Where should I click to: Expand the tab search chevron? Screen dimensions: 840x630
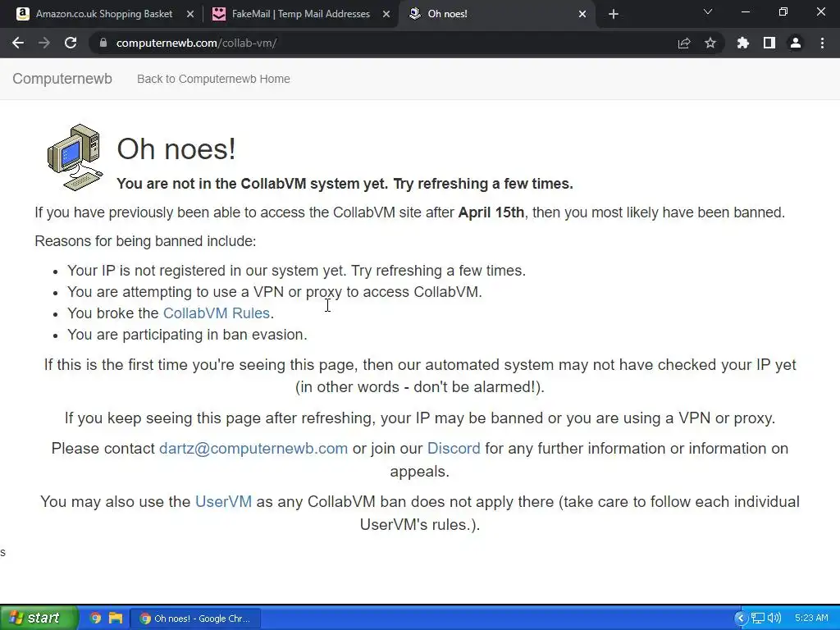click(x=708, y=11)
